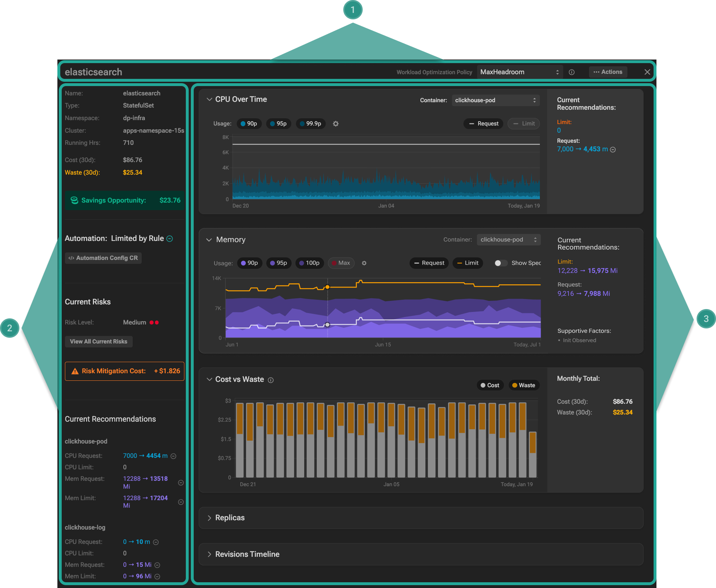Click the Init Observed supportive factor
Screen dimensions: 716x588
579,340
